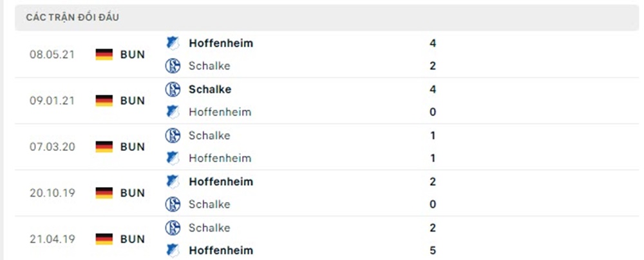Click Hoffenheim crest in 09.01.21 match
This screenshot has width=644, height=260.
point(172,112)
